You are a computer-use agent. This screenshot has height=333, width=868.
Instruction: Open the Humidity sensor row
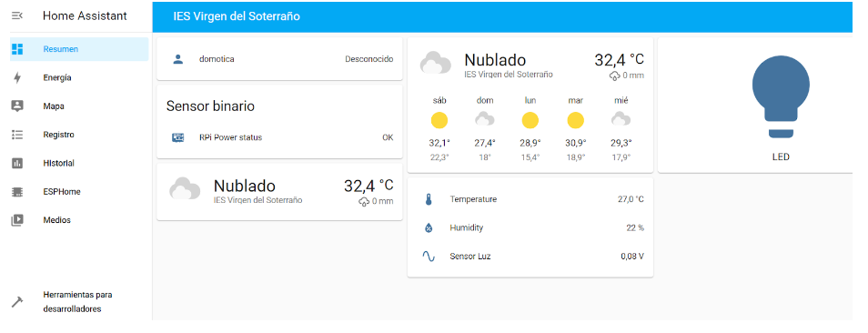click(x=530, y=227)
